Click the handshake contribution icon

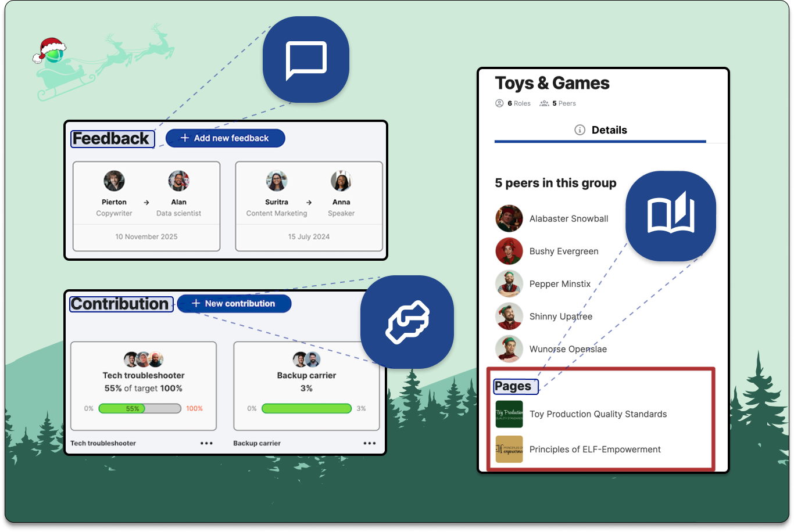(407, 322)
